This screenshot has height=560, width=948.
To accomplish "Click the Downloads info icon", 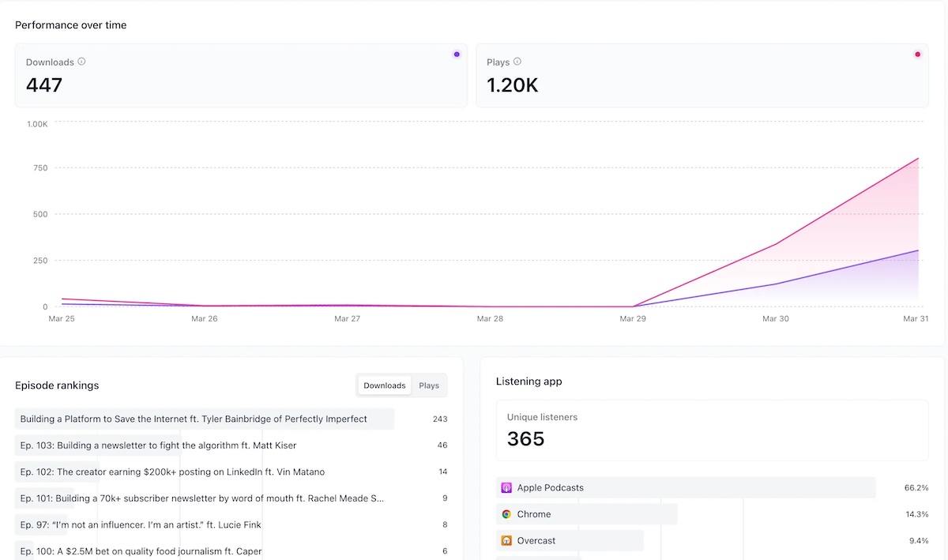I will [81, 62].
